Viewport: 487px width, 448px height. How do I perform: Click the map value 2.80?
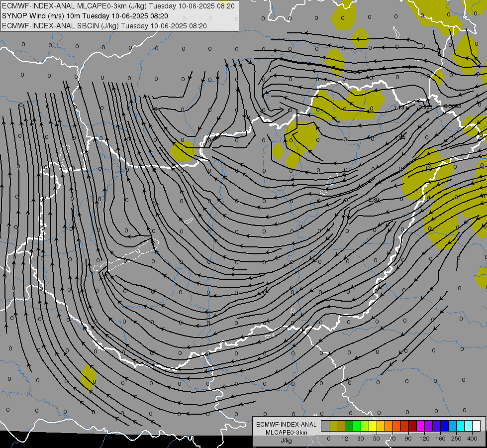pos(374,200)
